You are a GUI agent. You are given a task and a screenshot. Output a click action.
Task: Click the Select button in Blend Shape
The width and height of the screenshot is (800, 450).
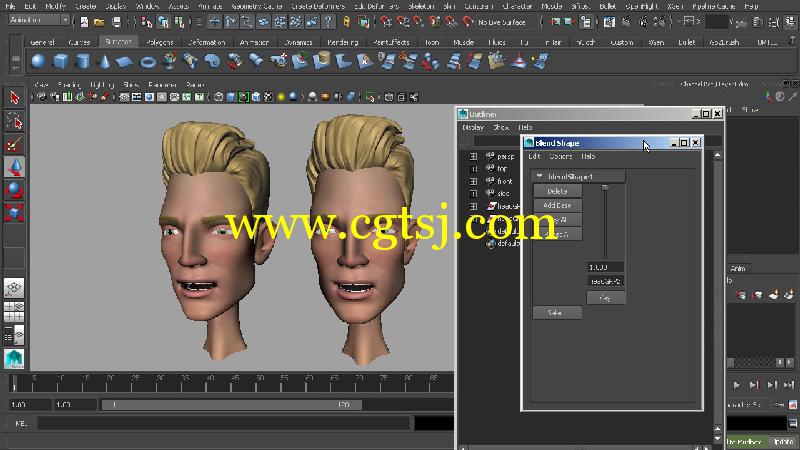[x=557, y=313]
